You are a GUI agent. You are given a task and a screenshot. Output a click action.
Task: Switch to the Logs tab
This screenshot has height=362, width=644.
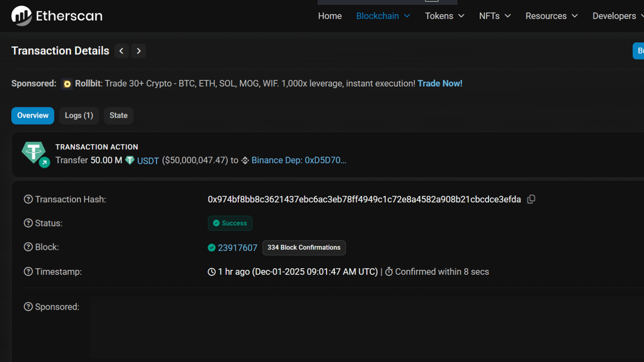click(78, 115)
